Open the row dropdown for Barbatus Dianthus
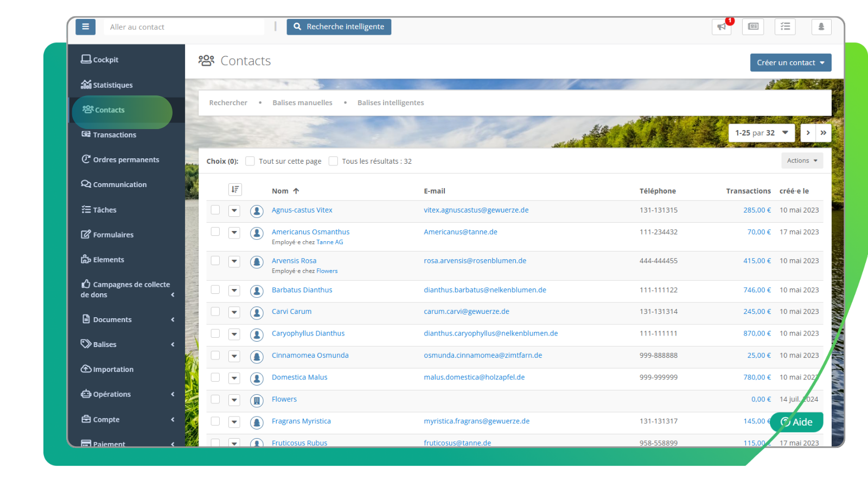 [x=234, y=291]
